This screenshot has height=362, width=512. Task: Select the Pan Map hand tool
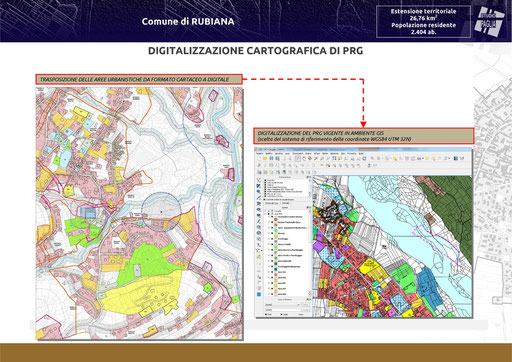tap(304, 158)
